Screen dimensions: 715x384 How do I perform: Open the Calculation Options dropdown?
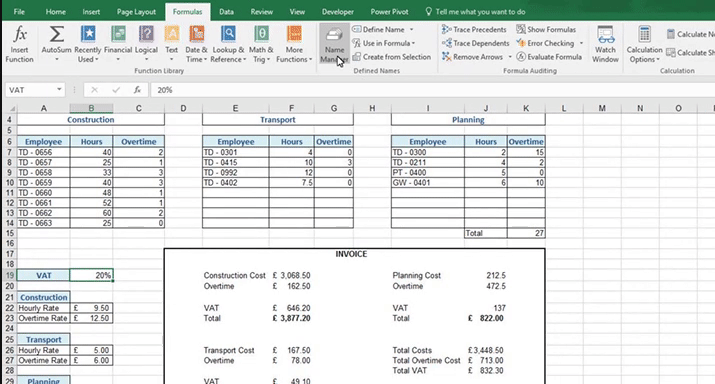644,44
